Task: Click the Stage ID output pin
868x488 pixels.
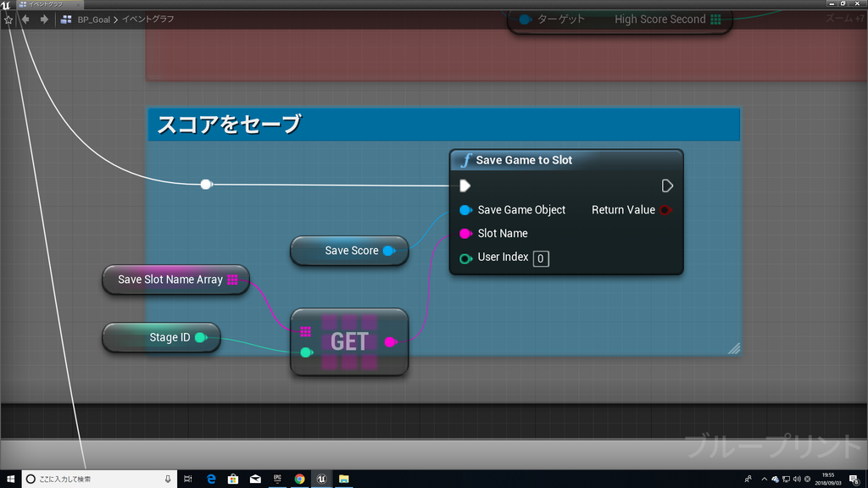Action: tap(201, 337)
